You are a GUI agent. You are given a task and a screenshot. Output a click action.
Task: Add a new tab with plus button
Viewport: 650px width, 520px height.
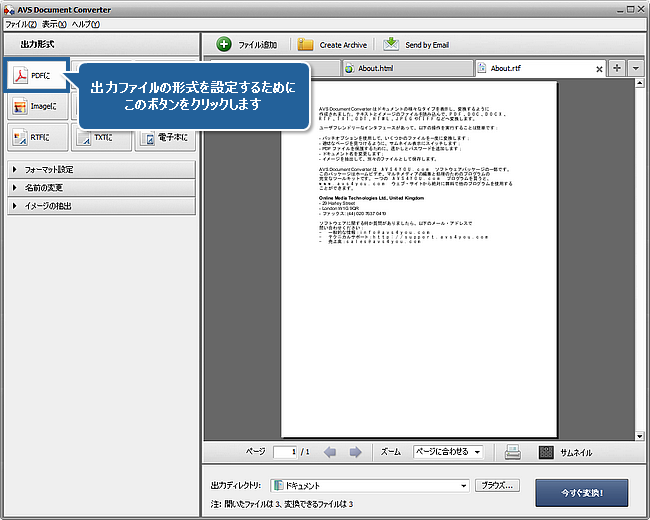point(617,68)
